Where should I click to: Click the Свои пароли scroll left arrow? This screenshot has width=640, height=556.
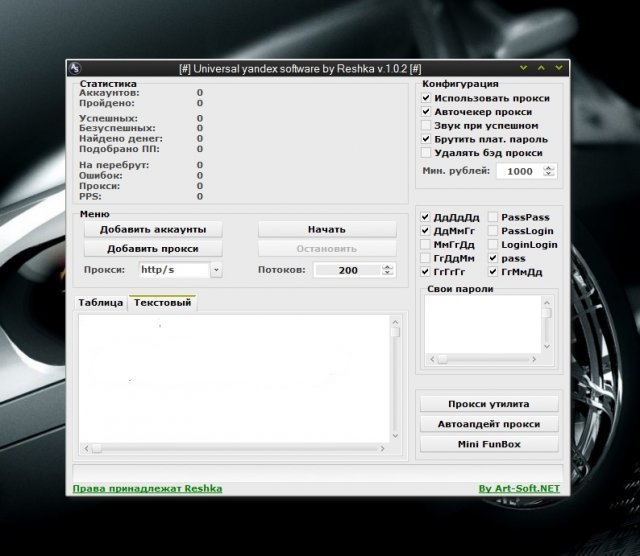tap(432, 359)
